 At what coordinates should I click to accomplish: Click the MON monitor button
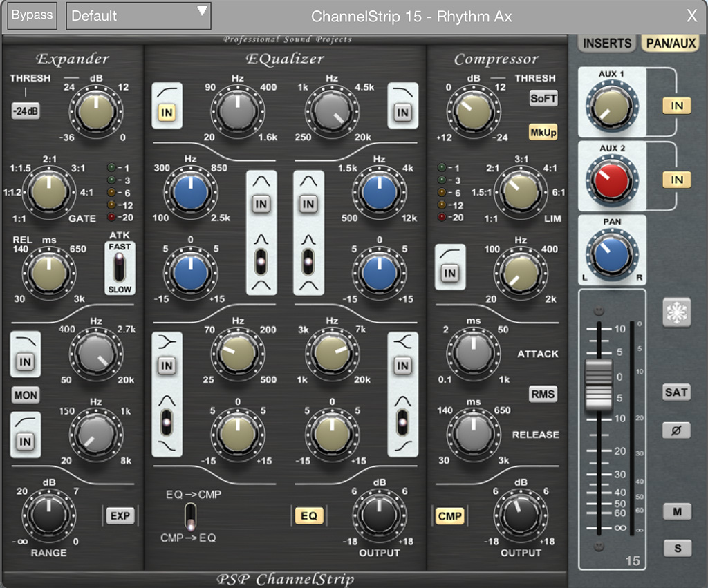pyautogui.click(x=26, y=395)
